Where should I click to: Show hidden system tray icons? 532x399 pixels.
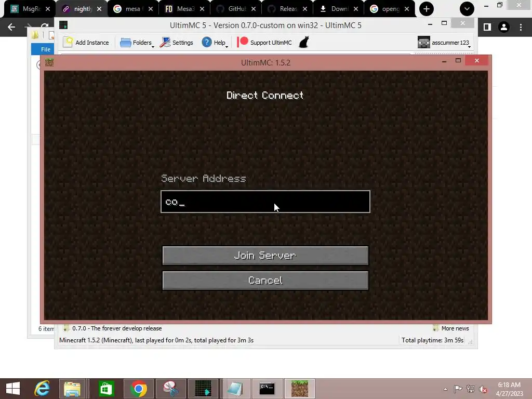(x=445, y=389)
